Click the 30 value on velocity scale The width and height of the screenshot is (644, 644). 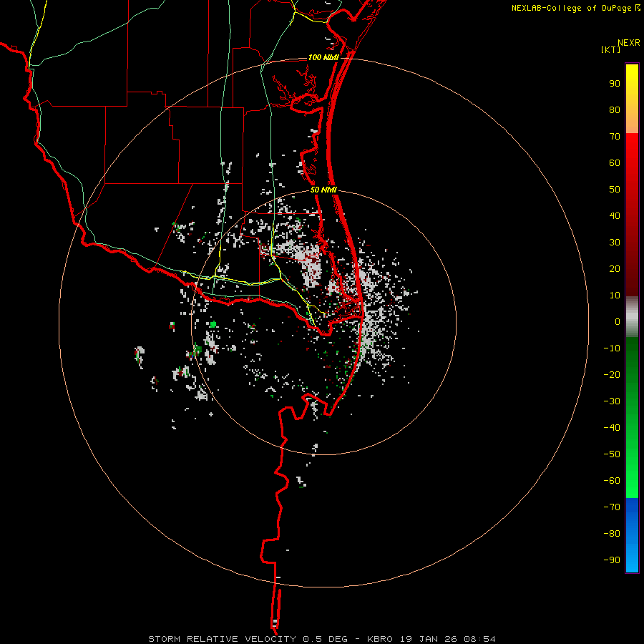615,243
